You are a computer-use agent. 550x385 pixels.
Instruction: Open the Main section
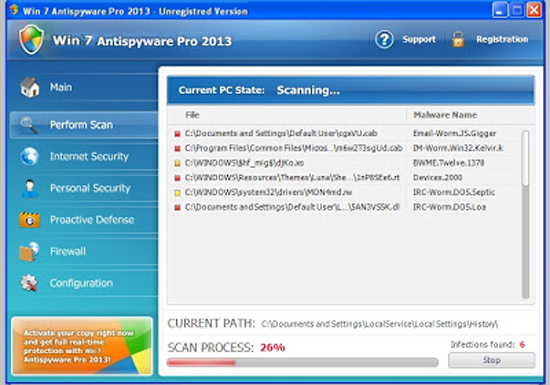coord(84,87)
